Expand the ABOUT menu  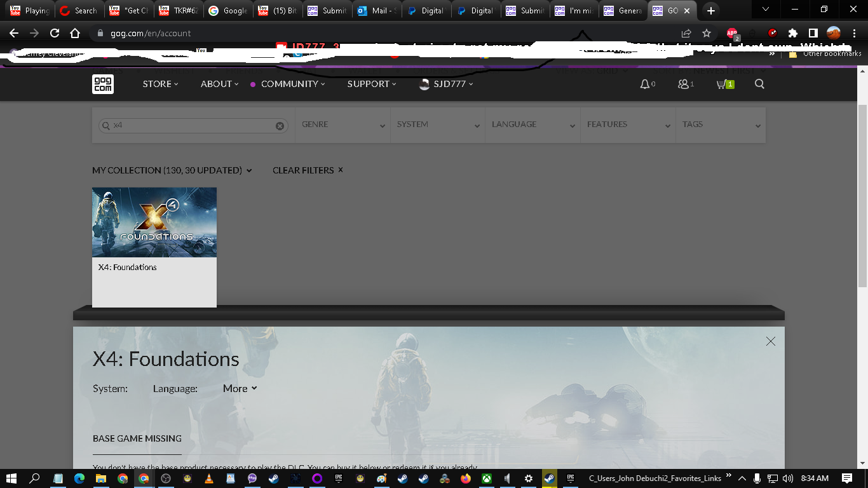pyautogui.click(x=219, y=84)
